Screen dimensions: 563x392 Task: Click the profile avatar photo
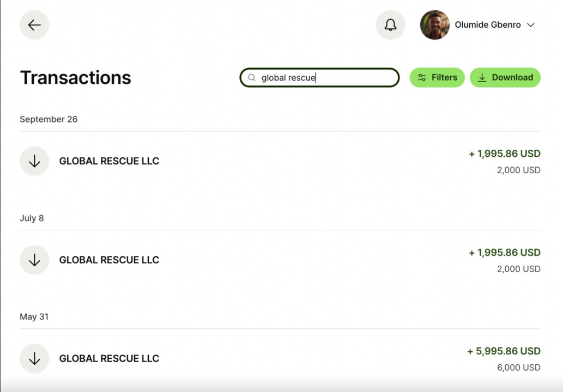click(434, 25)
